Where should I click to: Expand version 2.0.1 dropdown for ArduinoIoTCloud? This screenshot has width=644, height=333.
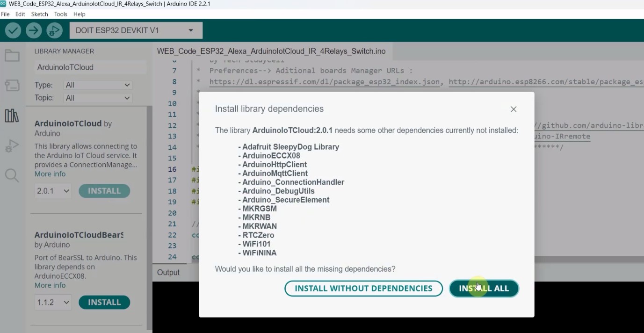click(53, 191)
